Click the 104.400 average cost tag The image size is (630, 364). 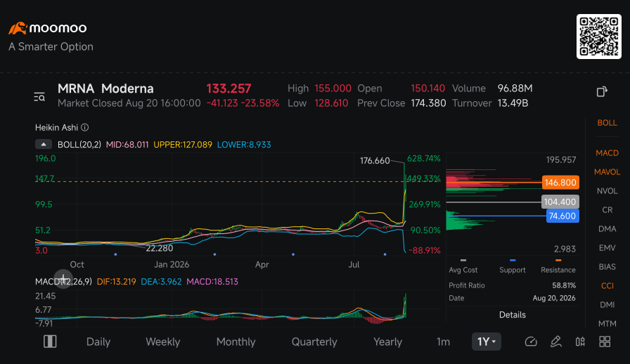[560, 202]
